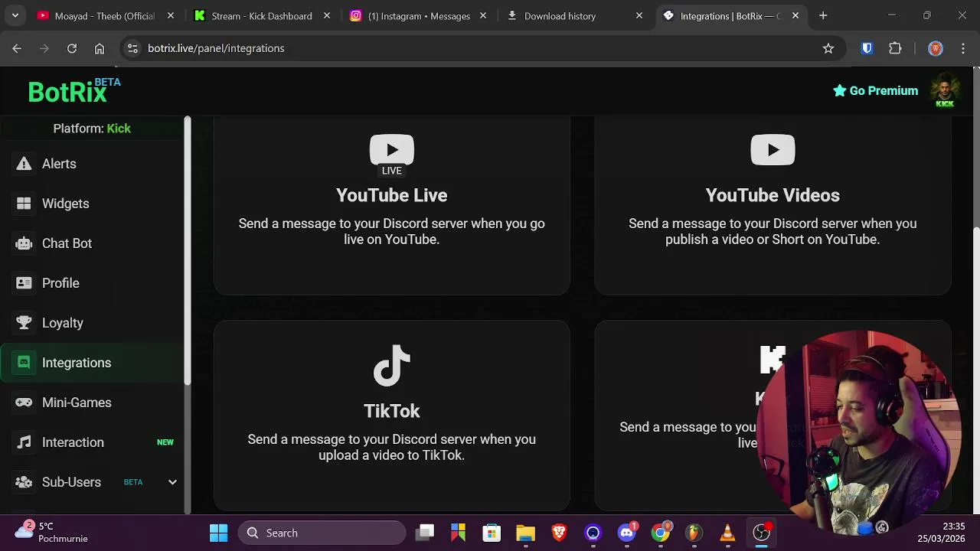
Task: Switch to the Download history tab
Action: pos(574,16)
